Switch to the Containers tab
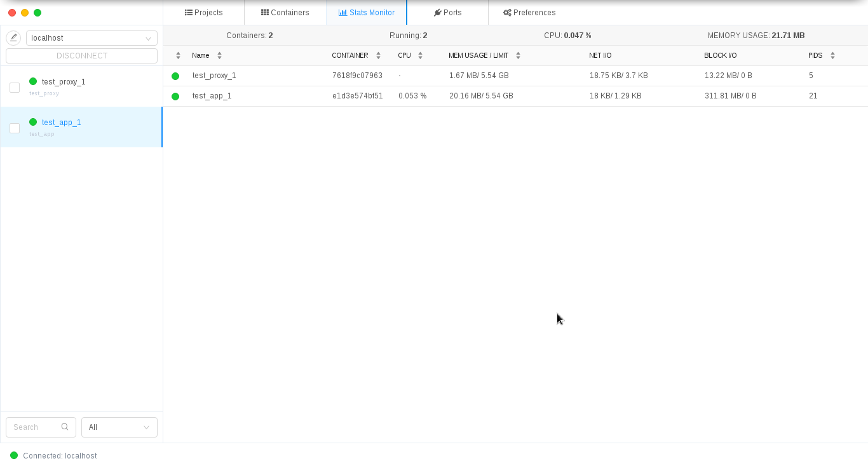This screenshot has height=468, width=868. 285,13
